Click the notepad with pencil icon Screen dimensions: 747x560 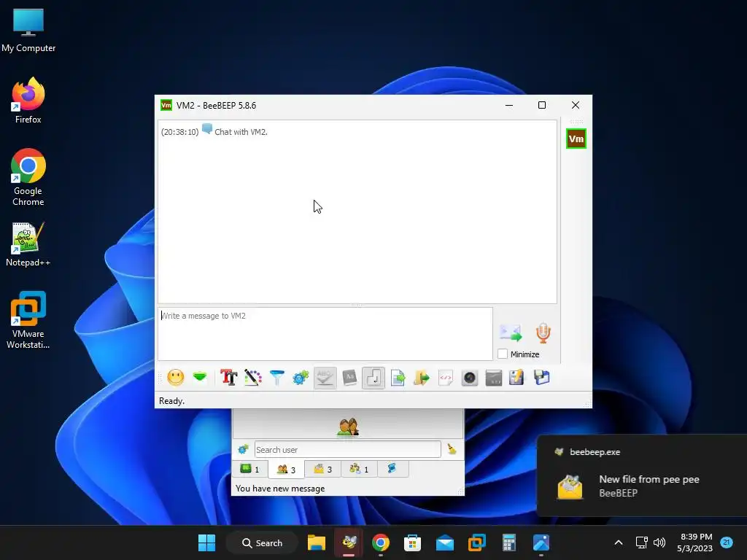click(516, 378)
